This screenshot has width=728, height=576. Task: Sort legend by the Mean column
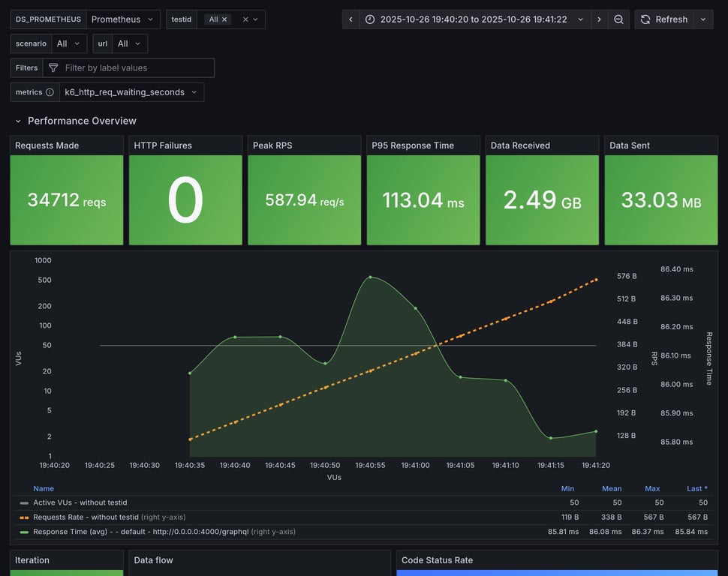[612, 488]
